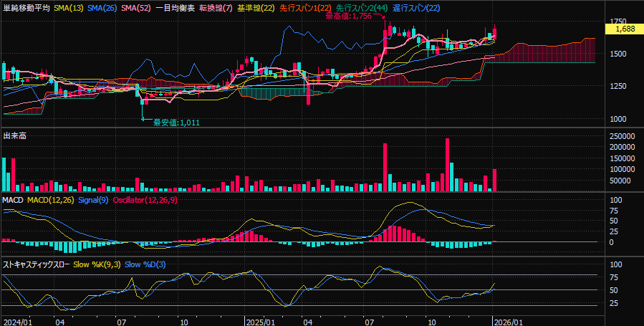Click the 先行スパン1(22) legend label
The width and height of the screenshot is (644, 326).
(305, 6)
